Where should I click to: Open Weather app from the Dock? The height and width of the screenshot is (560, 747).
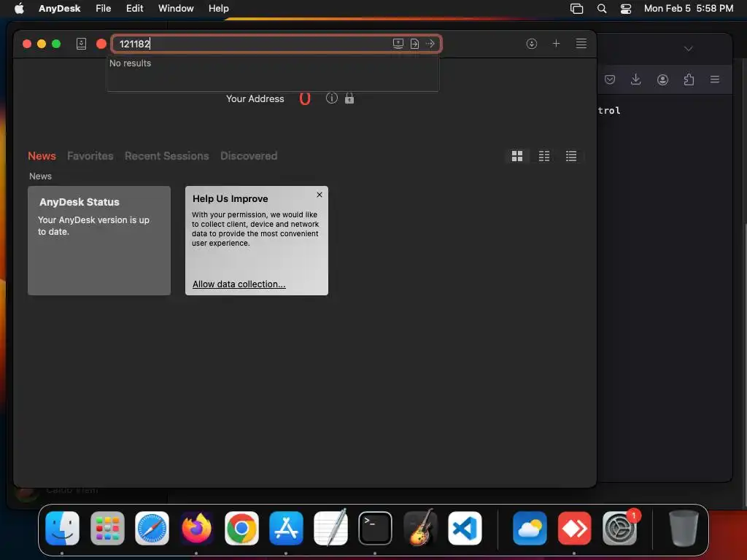coord(530,528)
